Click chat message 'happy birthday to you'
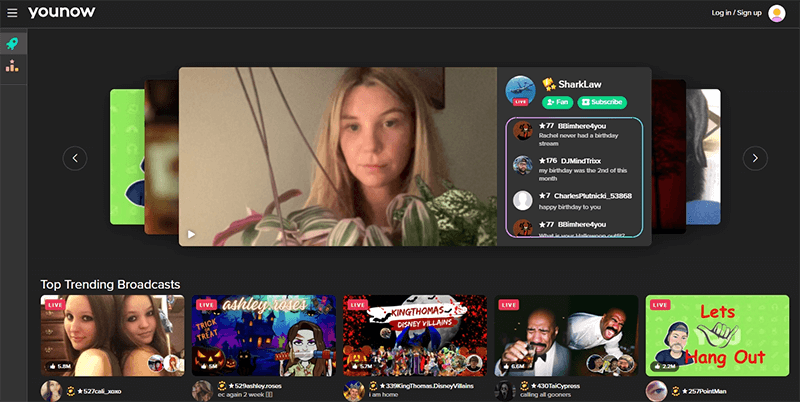The height and width of the screenshot is (402, 800). (569, 207)
